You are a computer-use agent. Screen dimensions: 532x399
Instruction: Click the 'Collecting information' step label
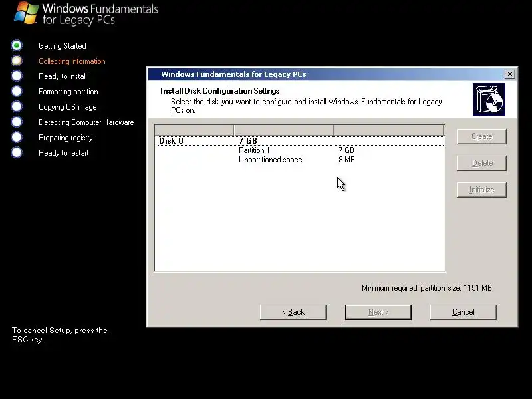click(72, 61)
